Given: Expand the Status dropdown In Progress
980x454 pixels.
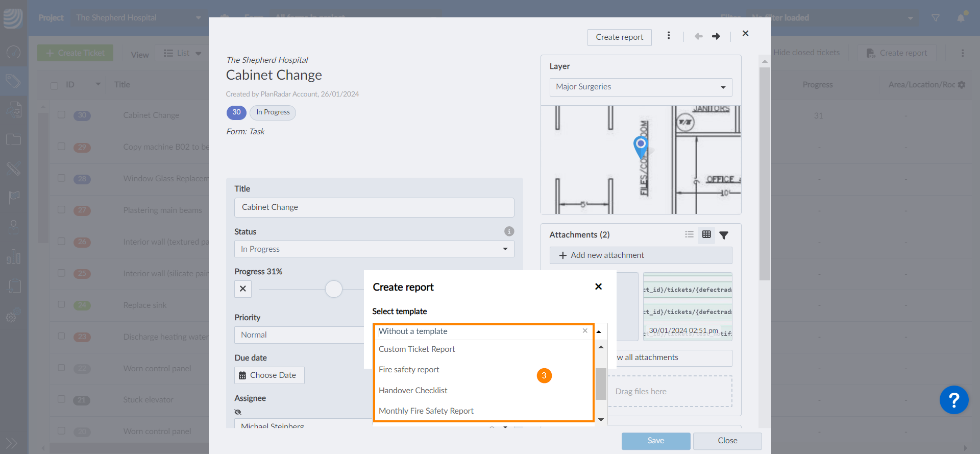Looking at the screenshot, I should point(374,249).
